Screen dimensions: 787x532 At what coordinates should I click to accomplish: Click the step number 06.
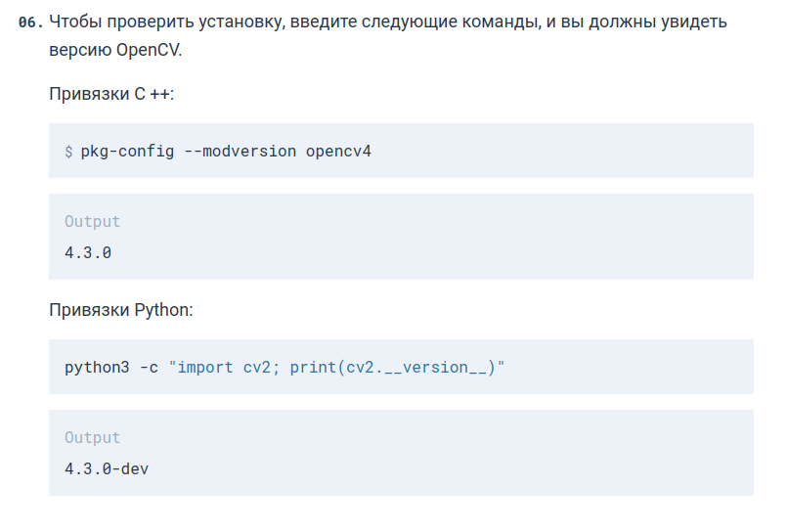click(30, 22)
